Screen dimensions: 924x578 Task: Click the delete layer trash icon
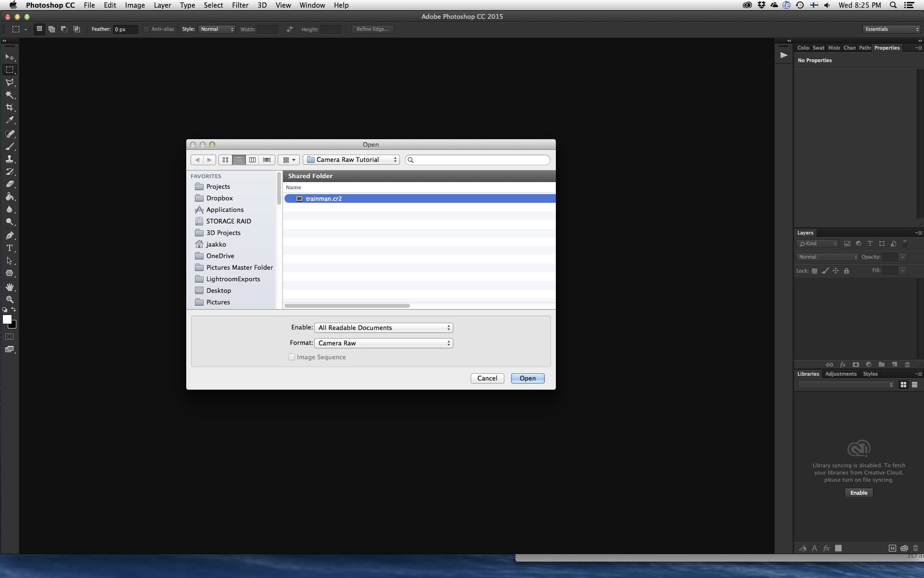(x=907, y=365)
